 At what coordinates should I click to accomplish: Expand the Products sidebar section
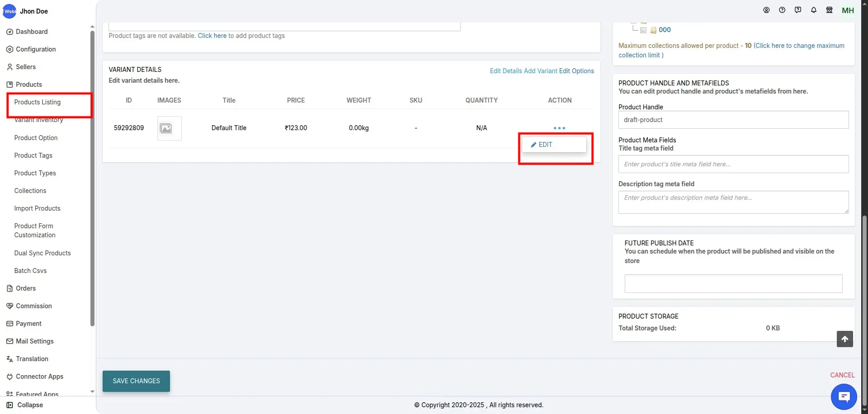pos(29,85)
